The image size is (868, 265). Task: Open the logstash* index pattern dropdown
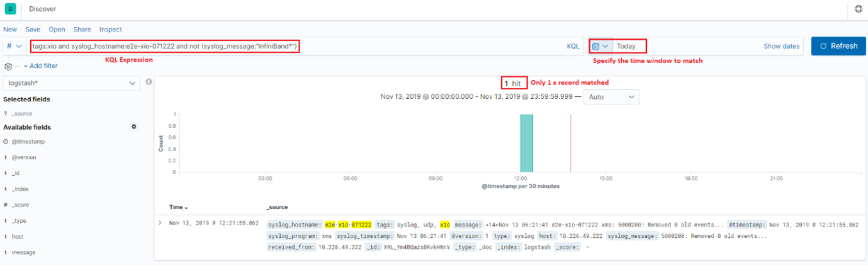click(x=72, y=83)
